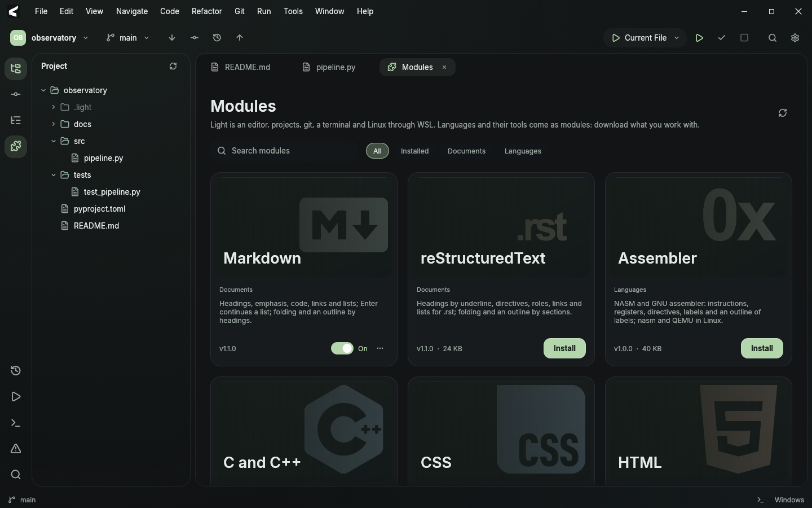This screenshot has width=812, height=508.
Task: Click the update project down-arrow icon
Action: coord(172,38)
